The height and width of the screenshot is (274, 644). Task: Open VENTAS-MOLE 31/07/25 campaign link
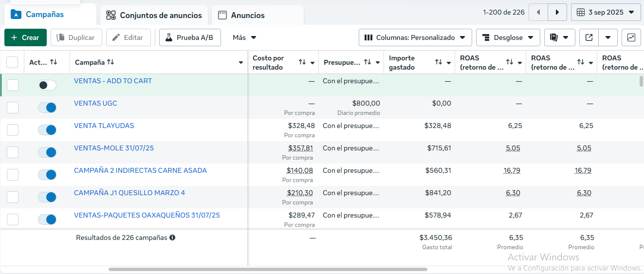click(x=114, y=148)
